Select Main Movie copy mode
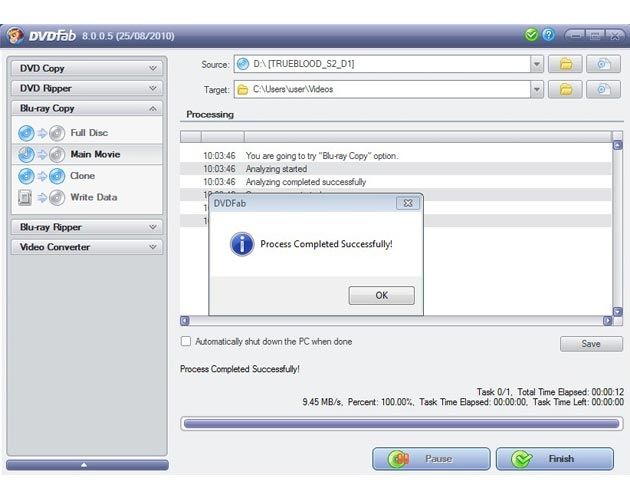The width and height of the screenshot is (630, 500). coord(87,154)
